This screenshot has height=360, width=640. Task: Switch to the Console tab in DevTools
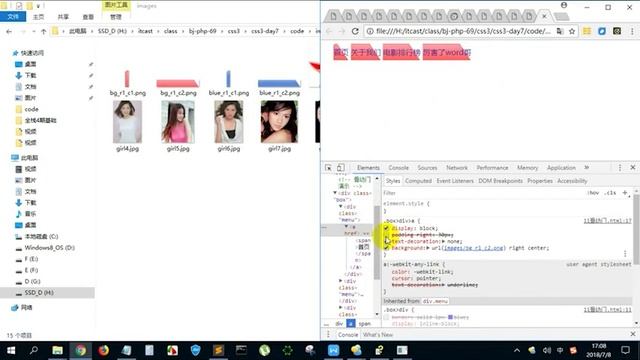point(398,168)
